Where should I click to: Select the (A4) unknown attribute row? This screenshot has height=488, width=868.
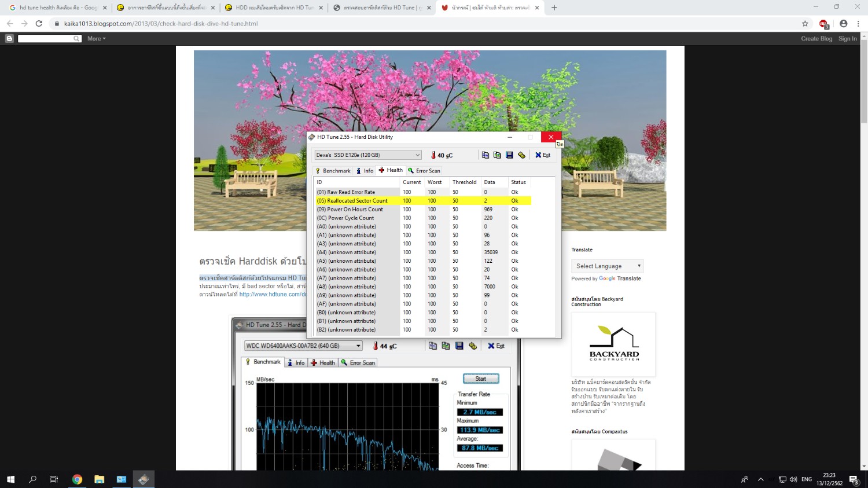(423, 252)
